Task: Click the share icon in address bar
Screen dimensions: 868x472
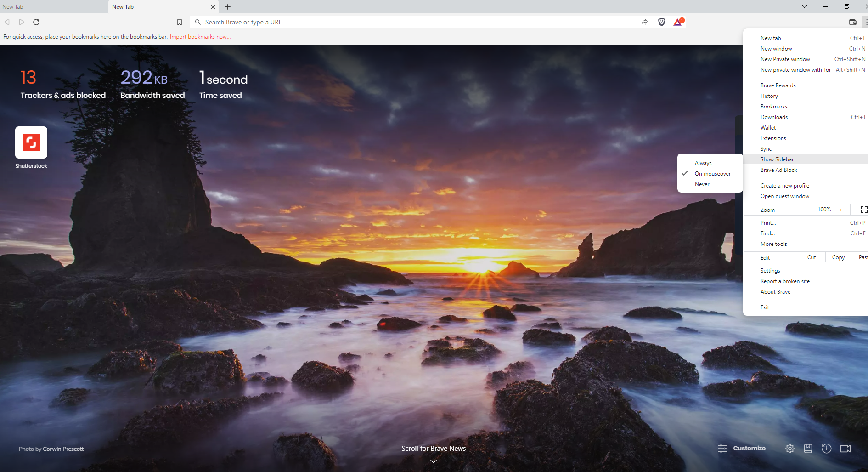Action: click(x=644, y=22)
